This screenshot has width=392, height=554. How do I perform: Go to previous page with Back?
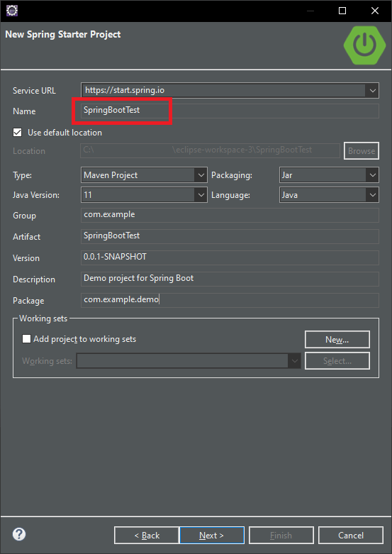pos(146,536)
